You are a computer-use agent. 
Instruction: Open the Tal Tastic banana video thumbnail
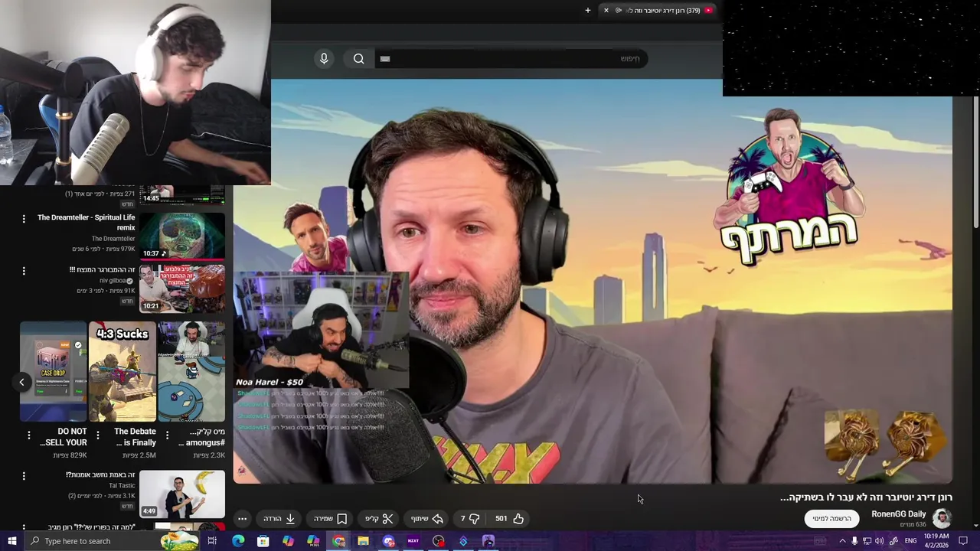[x=182, y=494]
